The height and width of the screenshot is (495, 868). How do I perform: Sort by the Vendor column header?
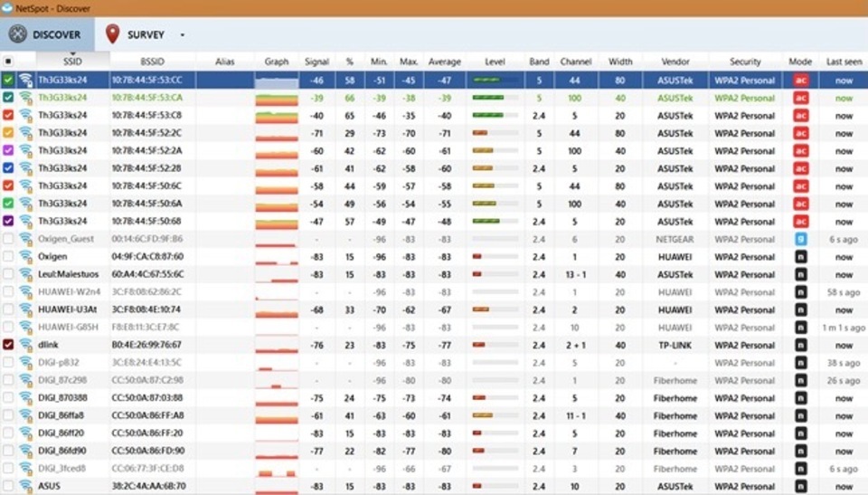675,62
